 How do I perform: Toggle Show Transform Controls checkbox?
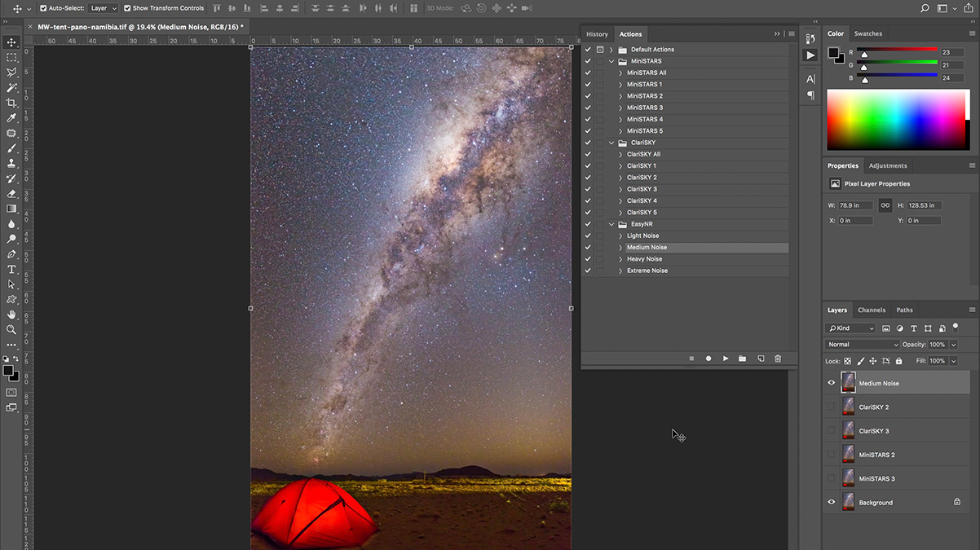coord(127,8)
